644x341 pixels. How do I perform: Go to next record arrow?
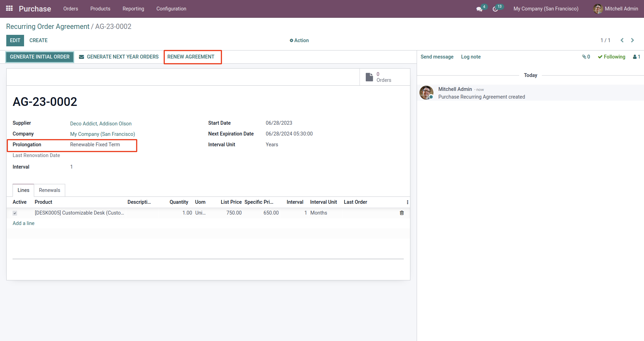pos(632,40)
